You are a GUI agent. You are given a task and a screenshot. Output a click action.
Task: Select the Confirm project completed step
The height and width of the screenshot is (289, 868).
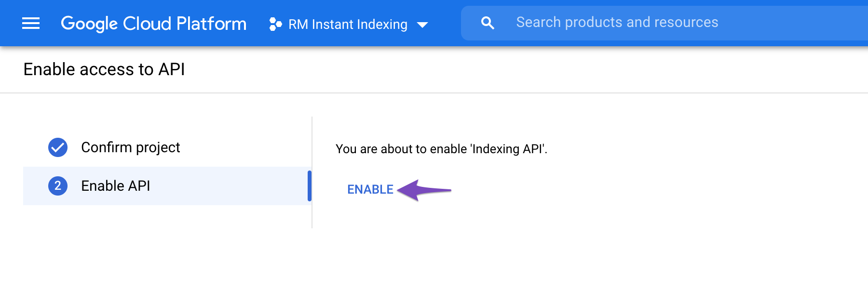[131, 147]
